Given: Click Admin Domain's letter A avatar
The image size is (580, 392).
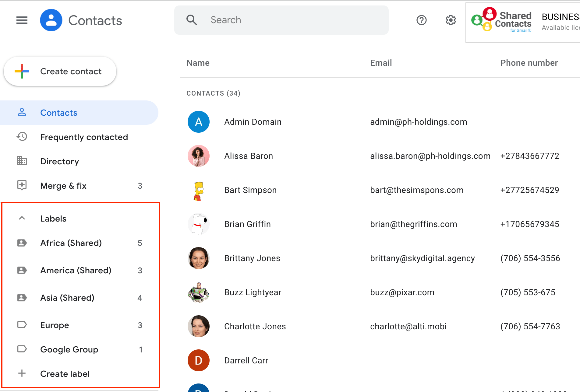Looking at the screenshot, I should (199, 122).
